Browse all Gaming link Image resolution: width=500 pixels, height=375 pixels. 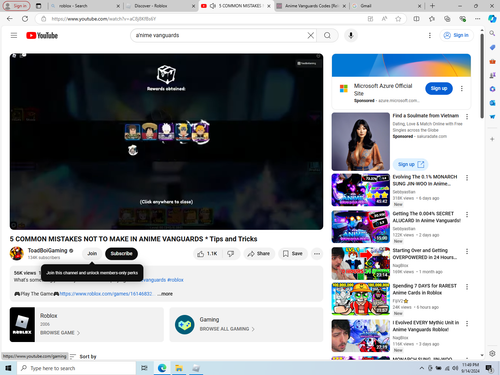(x=227, y=329)
